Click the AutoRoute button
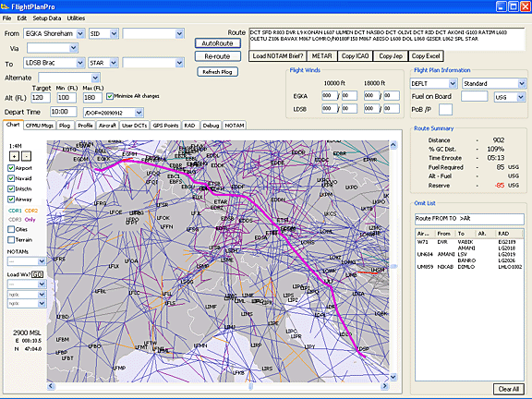The image size is (532, 399). (x=217, y=43)
